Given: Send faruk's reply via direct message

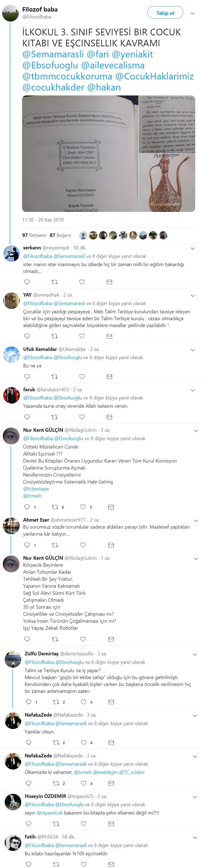Looking at the screenshot, I should 109,417.
